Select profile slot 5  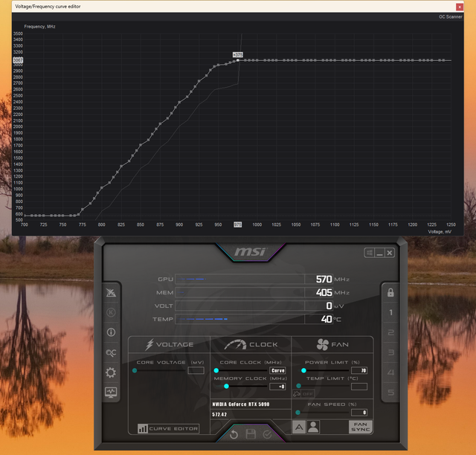(x=390, y=392)
